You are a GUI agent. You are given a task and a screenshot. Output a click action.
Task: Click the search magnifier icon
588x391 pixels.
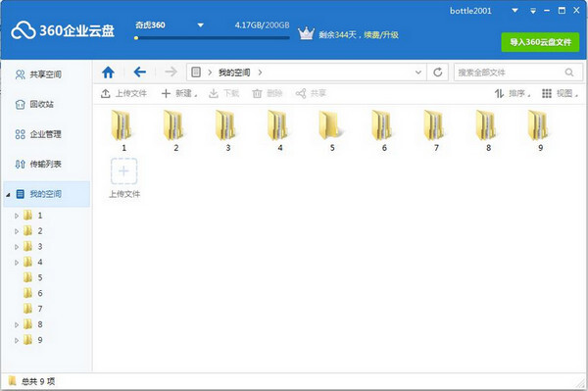click(x=569, y=73)
